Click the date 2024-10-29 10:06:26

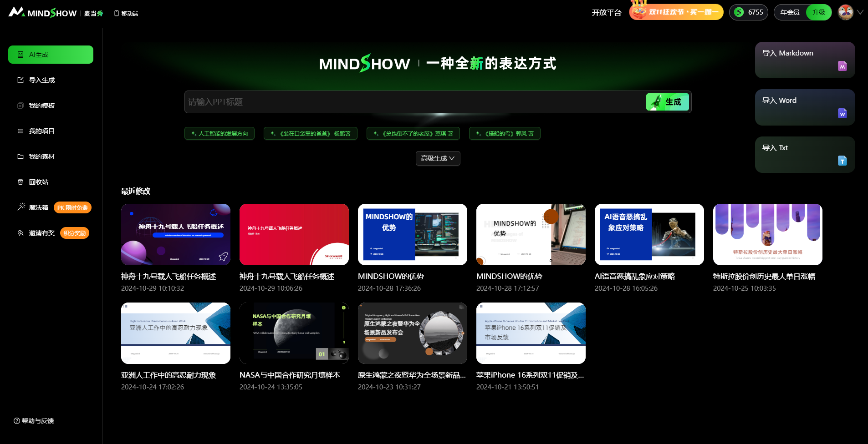point(271,288)
